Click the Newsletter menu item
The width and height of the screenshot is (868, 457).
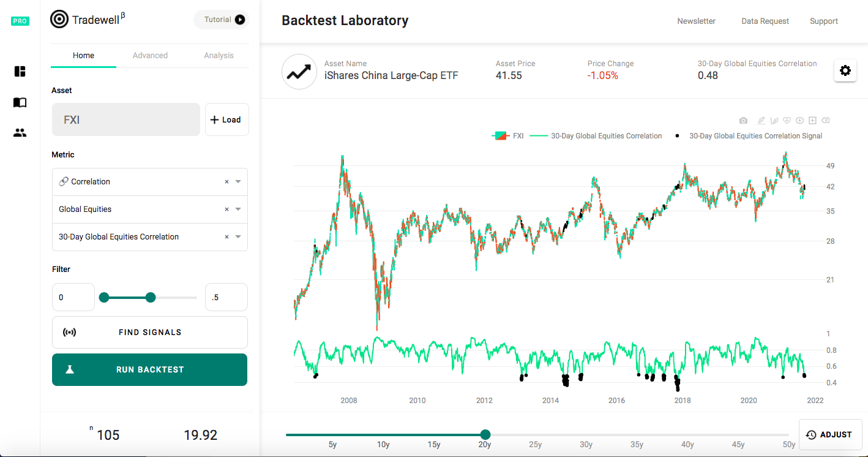point(696,21)
